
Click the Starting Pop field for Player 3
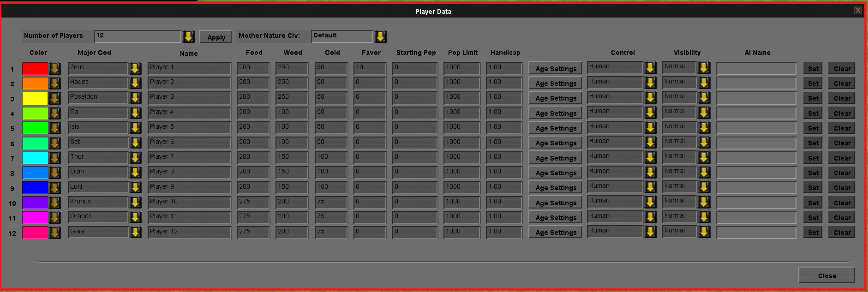415,98
